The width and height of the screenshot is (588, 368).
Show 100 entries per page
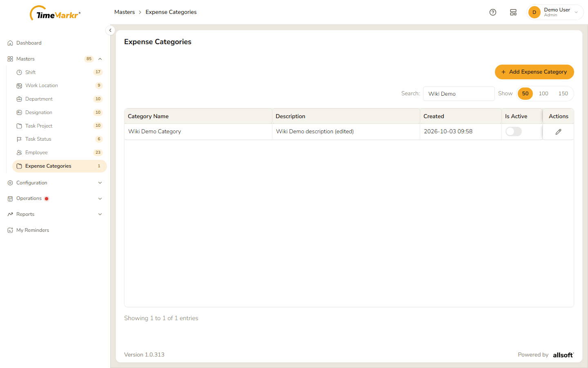[543, 94]
